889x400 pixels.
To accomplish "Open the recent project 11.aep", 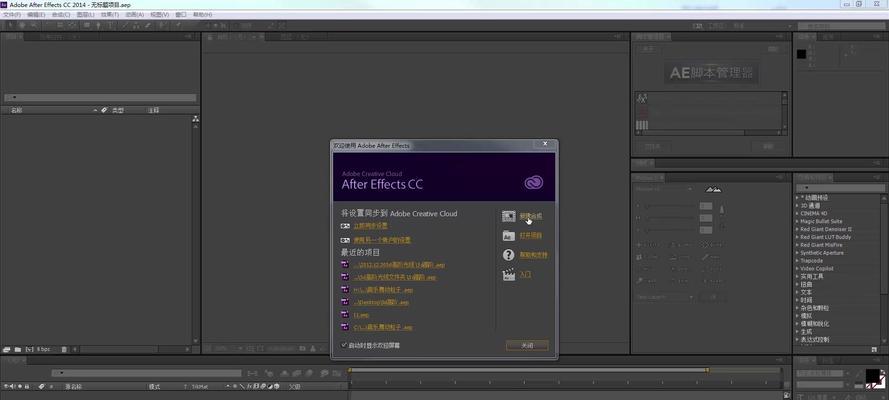I will [x=361, y=314].
